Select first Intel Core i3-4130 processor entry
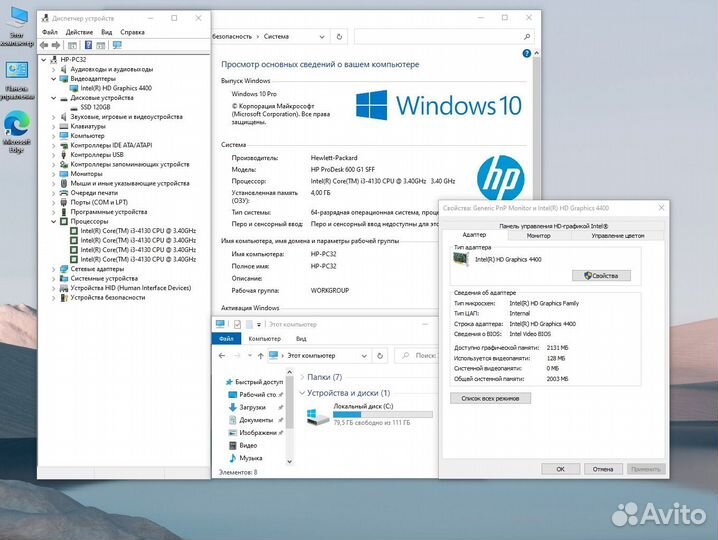This screenshot has width=718, height=540. coord(138,231)
